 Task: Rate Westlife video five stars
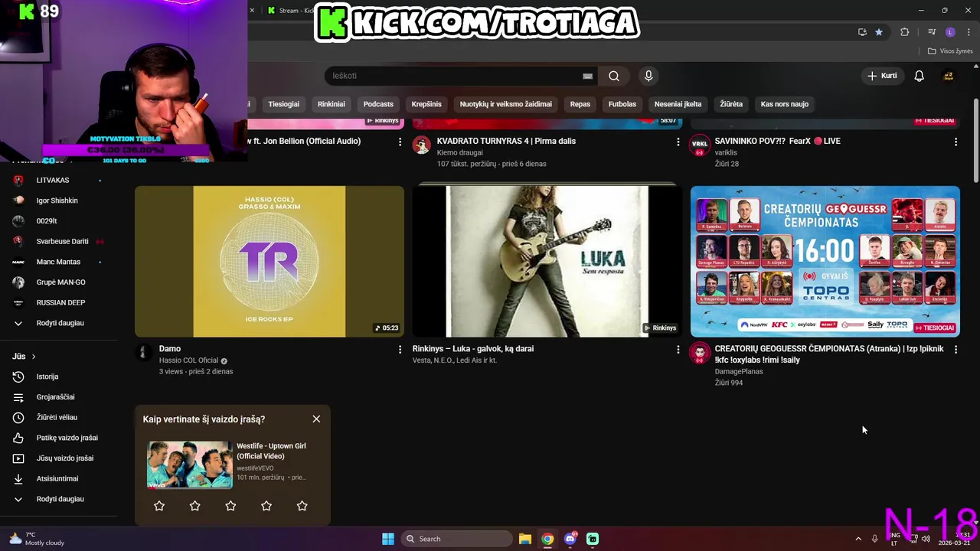click(x=302, y=506)
